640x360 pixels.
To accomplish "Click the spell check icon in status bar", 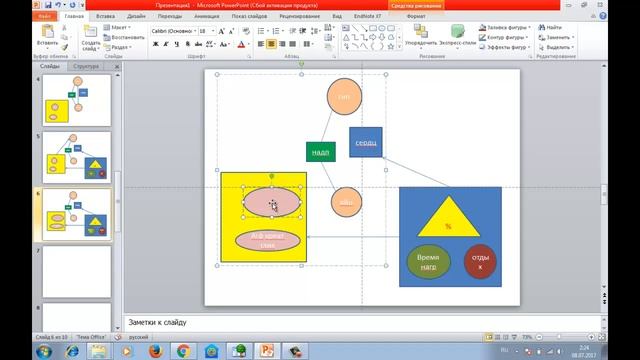I will point(118,337).
